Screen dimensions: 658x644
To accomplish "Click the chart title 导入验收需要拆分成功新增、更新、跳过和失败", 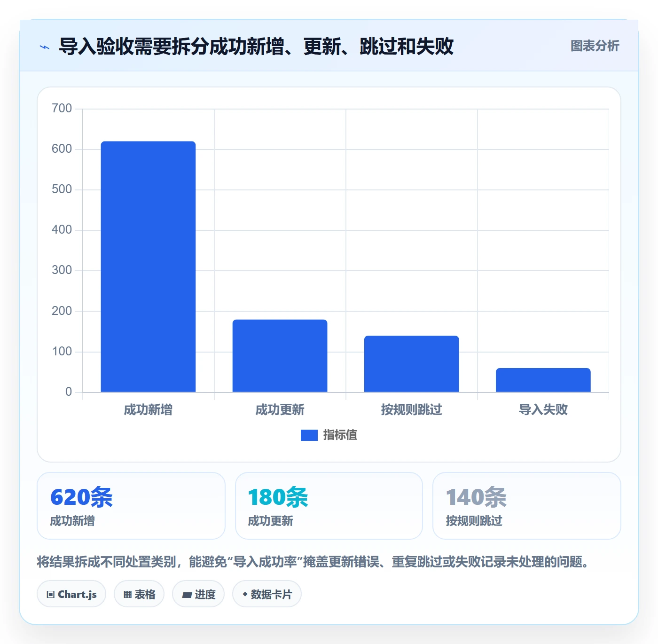I will [256, 47].
